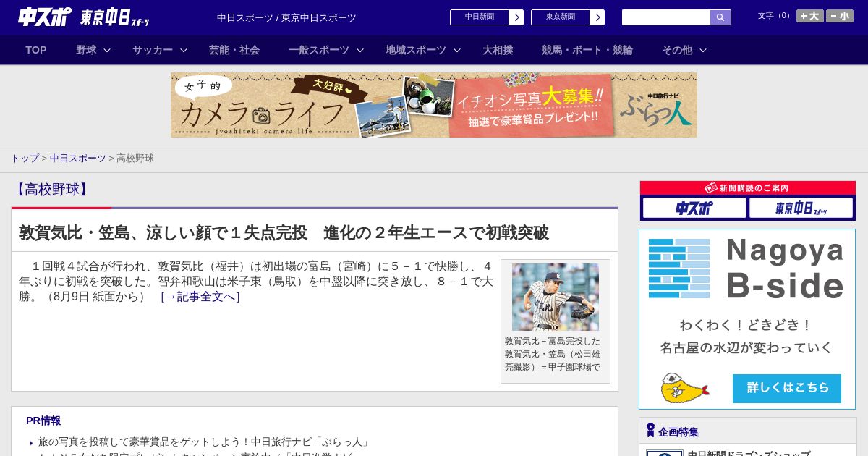Click the 記事全文へ link
Screen dimensions: 868x456
coord(200,297)
